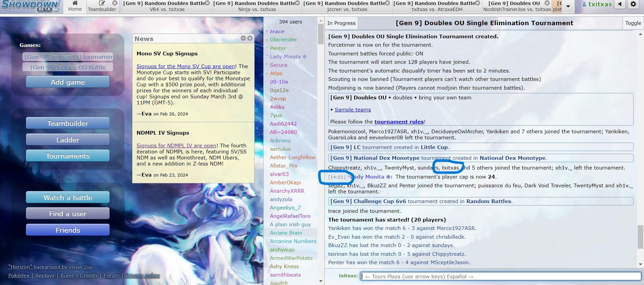The image size is (644, 285).
Task: Switch to txitxas vs. AtraxaEDH tab
Action: (x=437, y=7)
